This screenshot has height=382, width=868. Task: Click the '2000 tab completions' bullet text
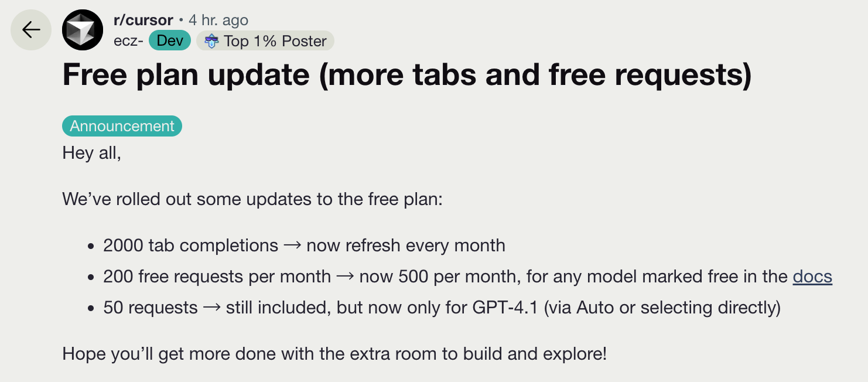(191, 245)
